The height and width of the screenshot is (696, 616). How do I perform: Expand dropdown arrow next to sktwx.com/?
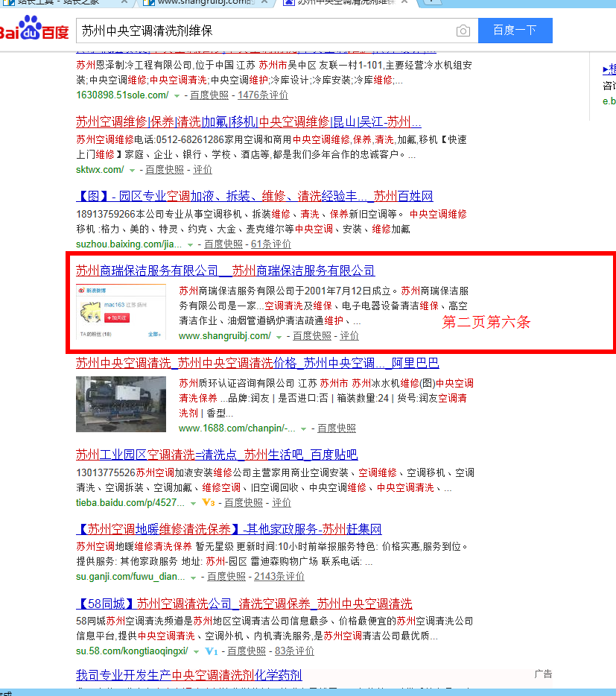(132, 171)
